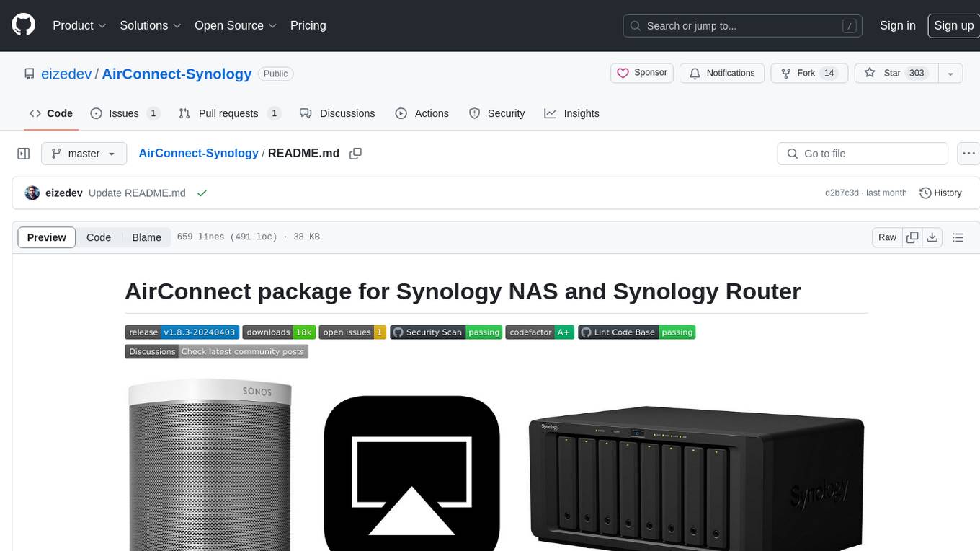Click the Discussions community posts badge
Viewport: 980px width, 551px height.
click(216, 351)
